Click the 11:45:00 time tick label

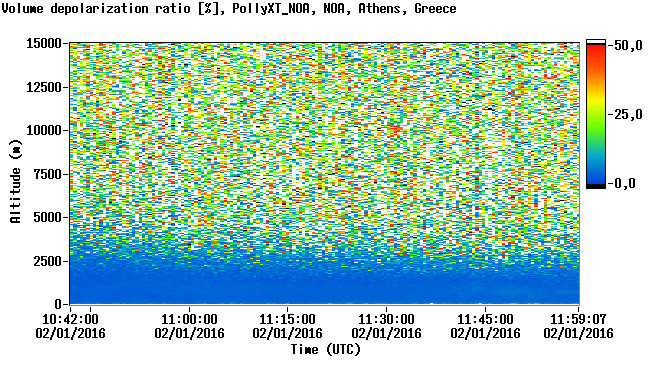485,326
